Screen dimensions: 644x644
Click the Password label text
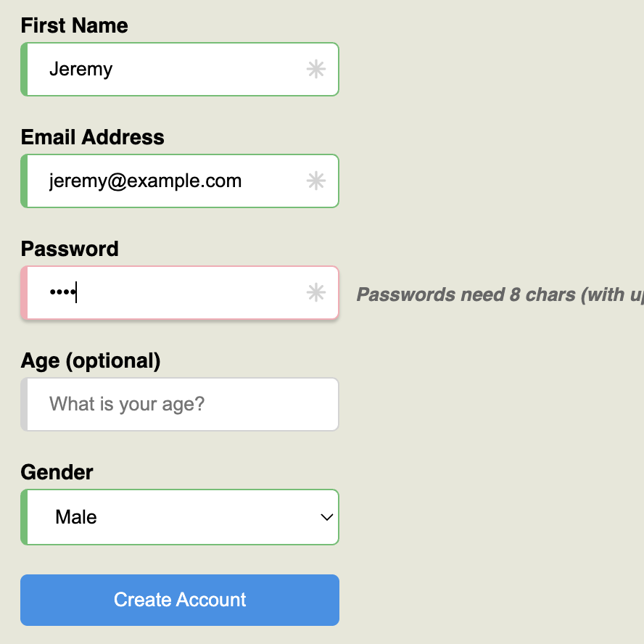click(70, 249)
